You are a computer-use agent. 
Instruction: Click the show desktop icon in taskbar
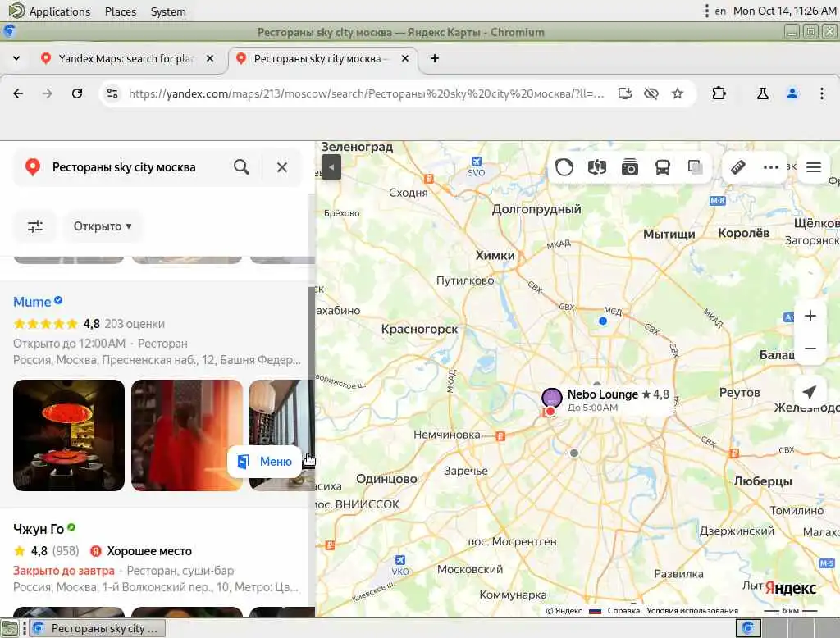tap(10, 628)
